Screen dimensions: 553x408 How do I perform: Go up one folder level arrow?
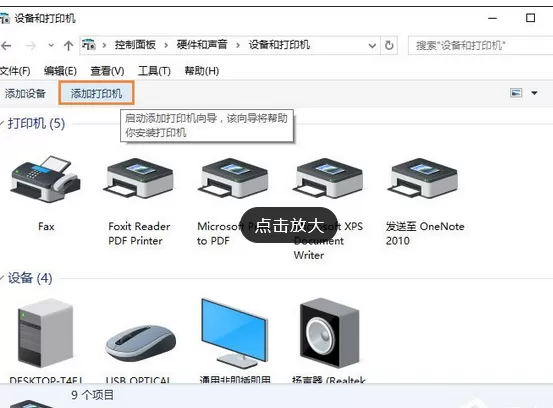pos(68,45)
